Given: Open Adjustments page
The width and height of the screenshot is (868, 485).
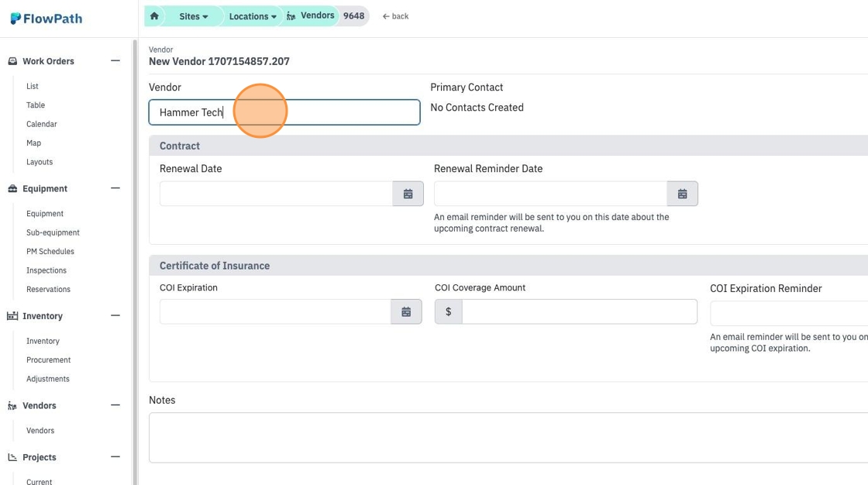Looking at the screenshot, I should (47, 379).
